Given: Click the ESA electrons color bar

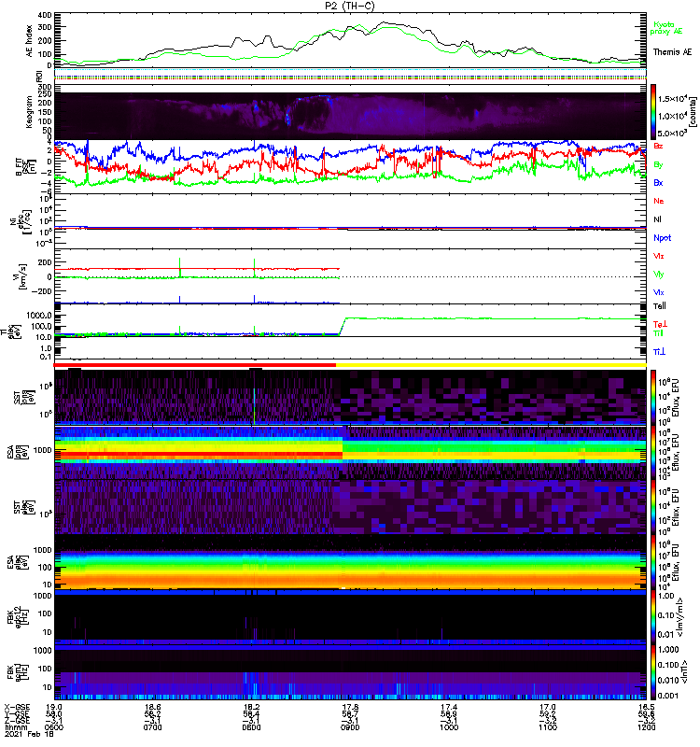Looking at the screenshot, I should coord(654,563).
